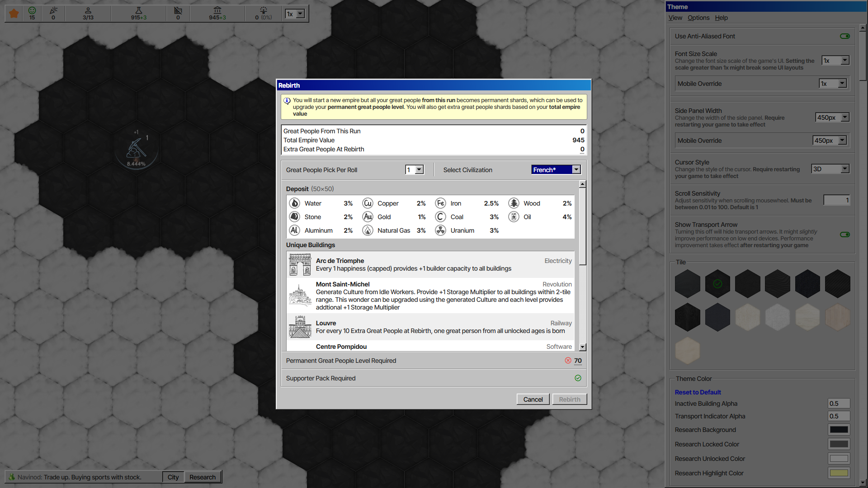Viewport: 868px width, 488px height.
Task: Open the Font Size Scale dropdown
Action: 835,61
